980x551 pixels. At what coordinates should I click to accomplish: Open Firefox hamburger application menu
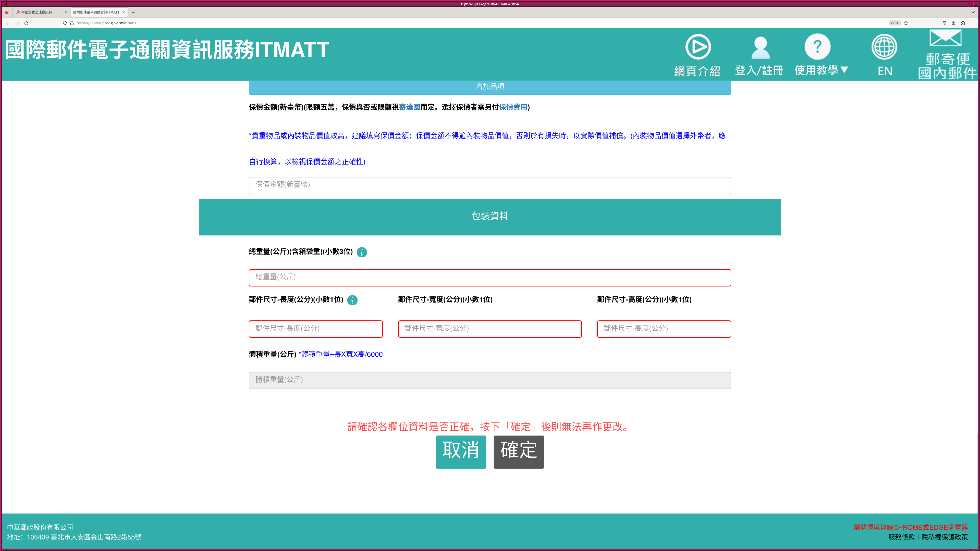coord(972,23)
